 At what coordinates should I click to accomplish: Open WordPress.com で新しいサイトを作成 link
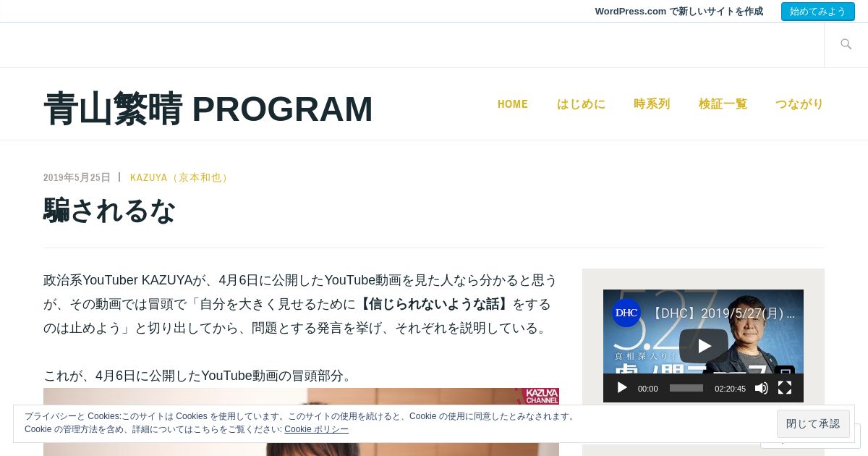point(678,12)
